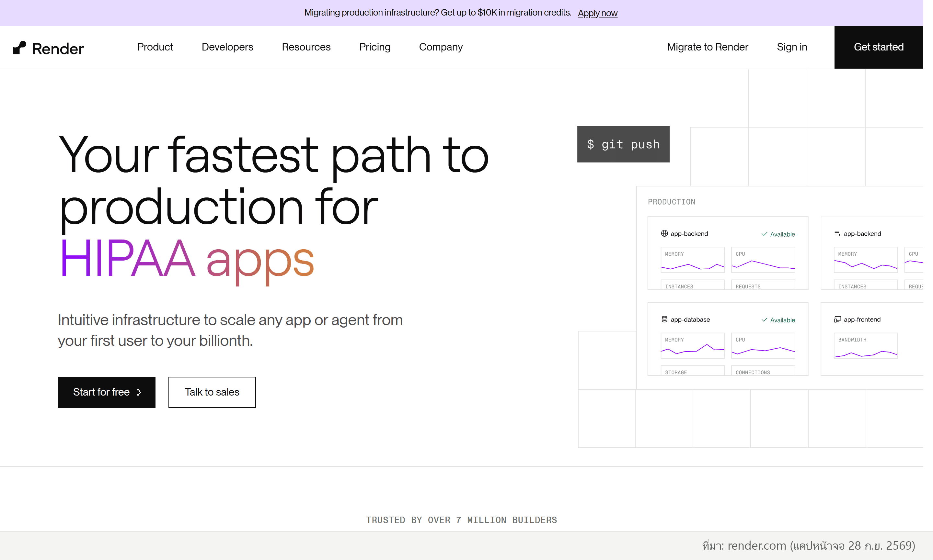Click the INSTANCES label in first app-backend

679,287
